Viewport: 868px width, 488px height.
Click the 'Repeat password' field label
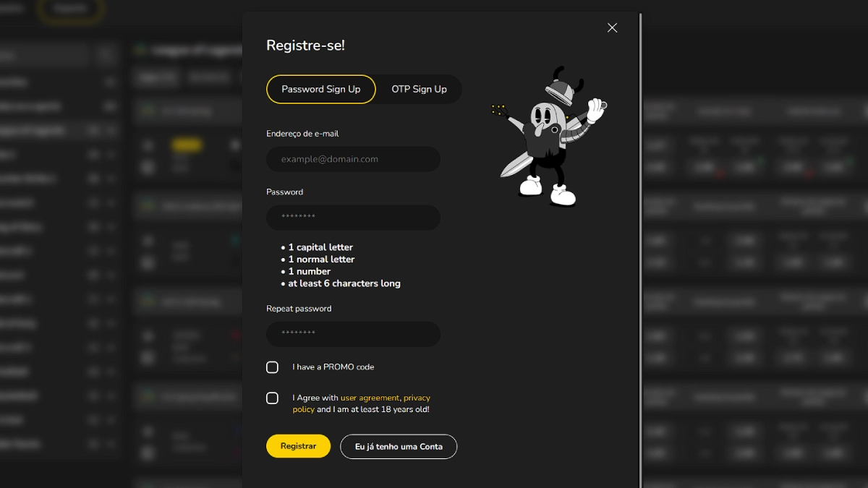299,309
